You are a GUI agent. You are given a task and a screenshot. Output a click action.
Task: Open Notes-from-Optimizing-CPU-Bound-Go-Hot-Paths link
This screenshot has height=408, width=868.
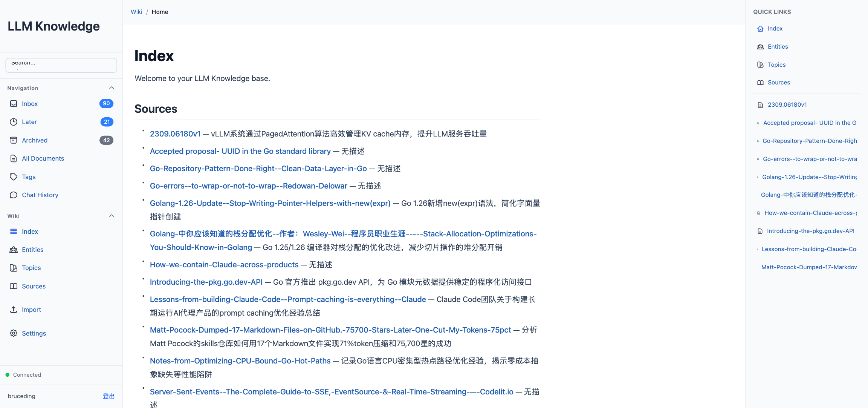(240, 361)
